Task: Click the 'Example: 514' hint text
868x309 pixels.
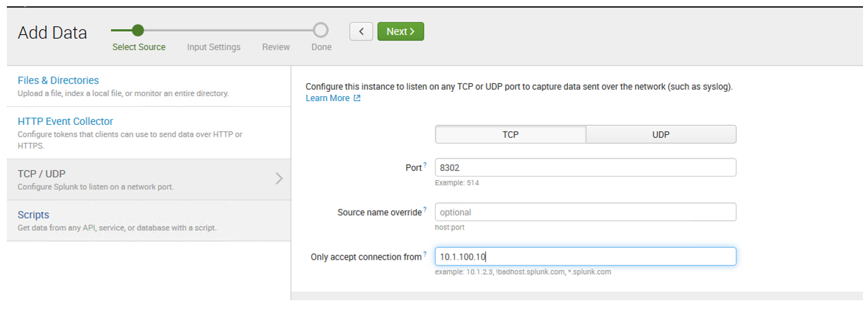Action: (457, 183)
